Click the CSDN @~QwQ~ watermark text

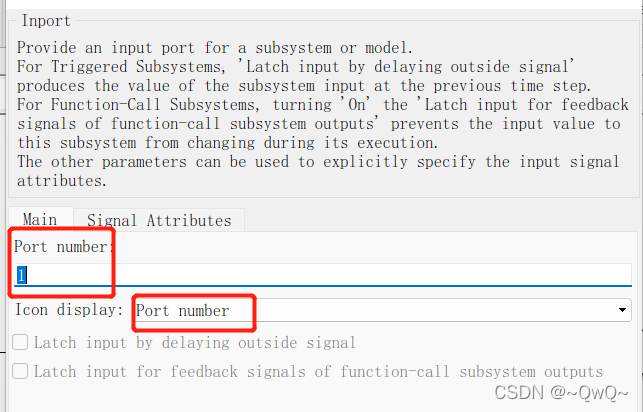click(561, 393)
